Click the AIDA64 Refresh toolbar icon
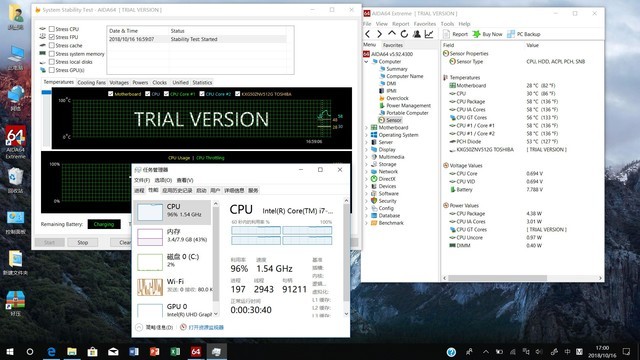This screenshot has width=640, height=360. coord(404,34)
